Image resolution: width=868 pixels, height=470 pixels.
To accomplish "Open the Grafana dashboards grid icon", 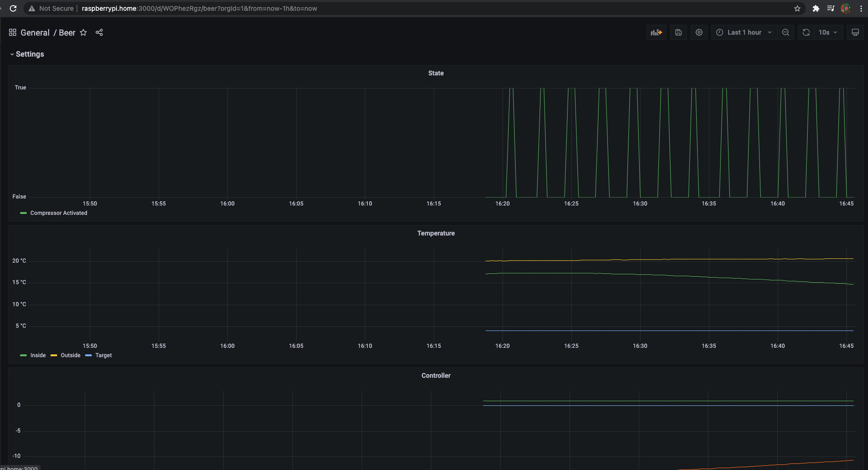I will (x=13, y=32).
